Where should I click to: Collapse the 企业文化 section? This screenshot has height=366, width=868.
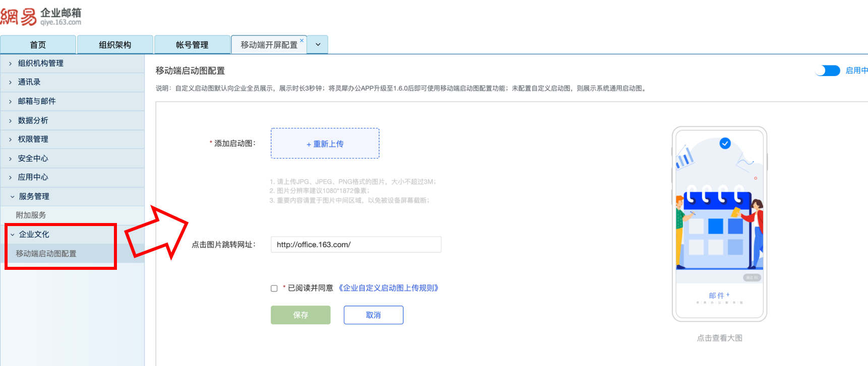point(34,234)
